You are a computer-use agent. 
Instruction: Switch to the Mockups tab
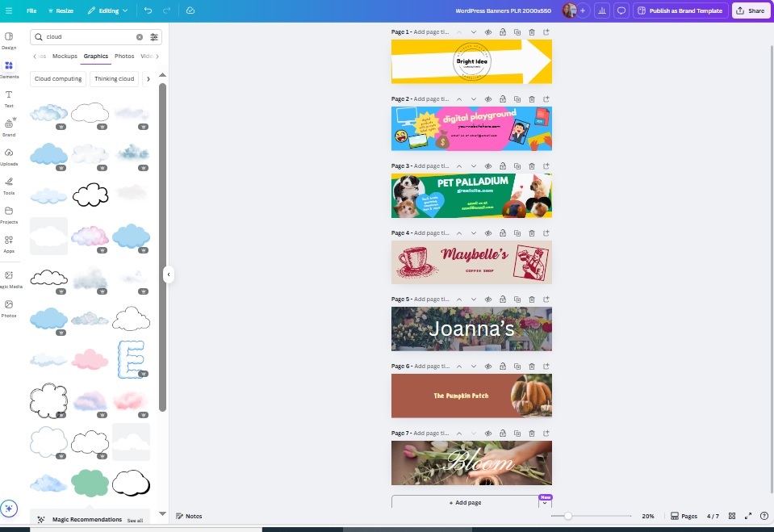tap(65, 56)
